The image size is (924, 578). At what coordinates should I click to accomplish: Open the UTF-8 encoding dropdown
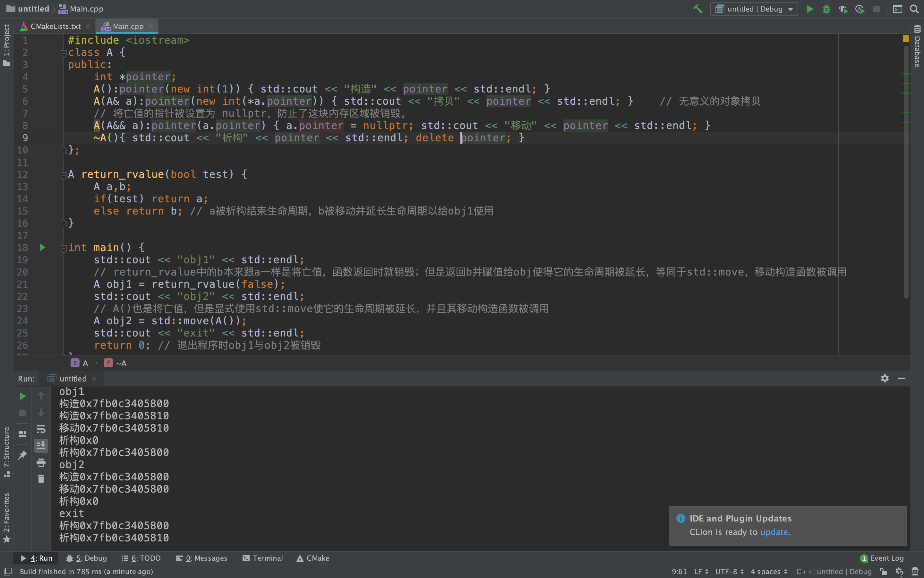coord(730,572)
